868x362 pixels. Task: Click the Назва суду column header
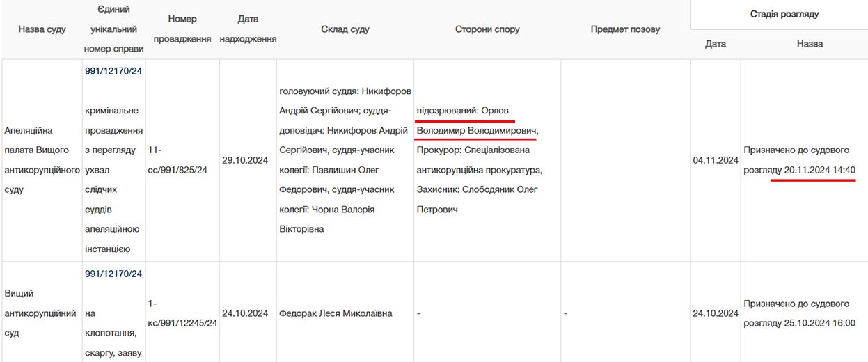[42, 29]
